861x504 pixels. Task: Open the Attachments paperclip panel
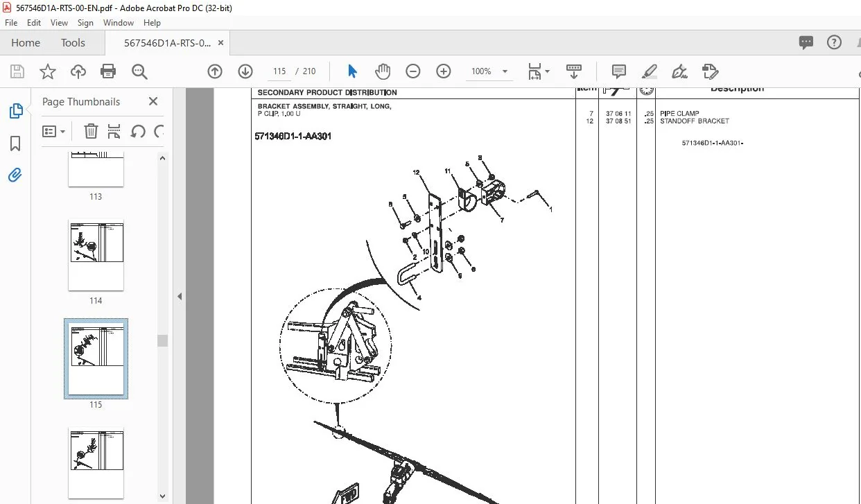click(x=15, y=175)
